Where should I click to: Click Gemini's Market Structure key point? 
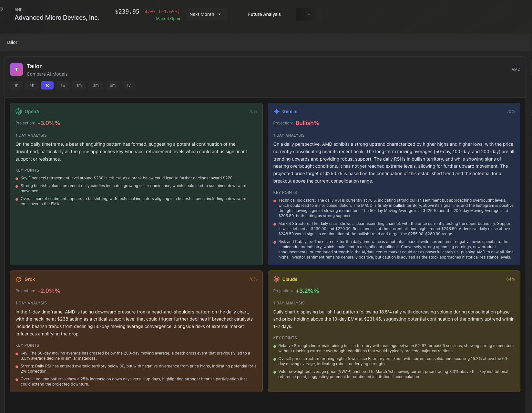tap(395, 229)
